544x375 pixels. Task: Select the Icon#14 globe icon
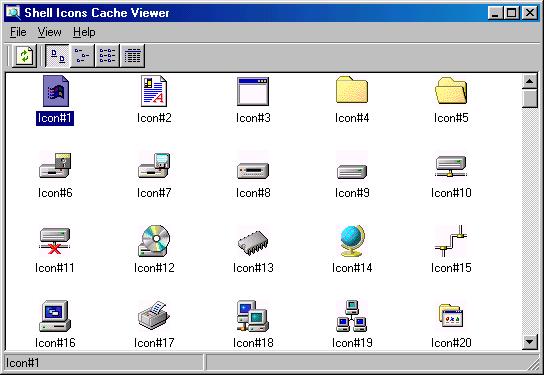coord(352,241)
